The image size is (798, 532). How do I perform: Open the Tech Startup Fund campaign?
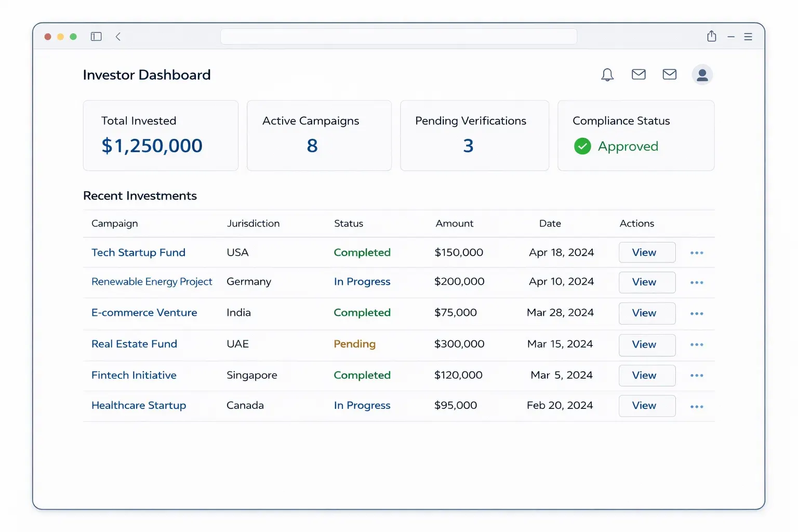coord(138,252)
